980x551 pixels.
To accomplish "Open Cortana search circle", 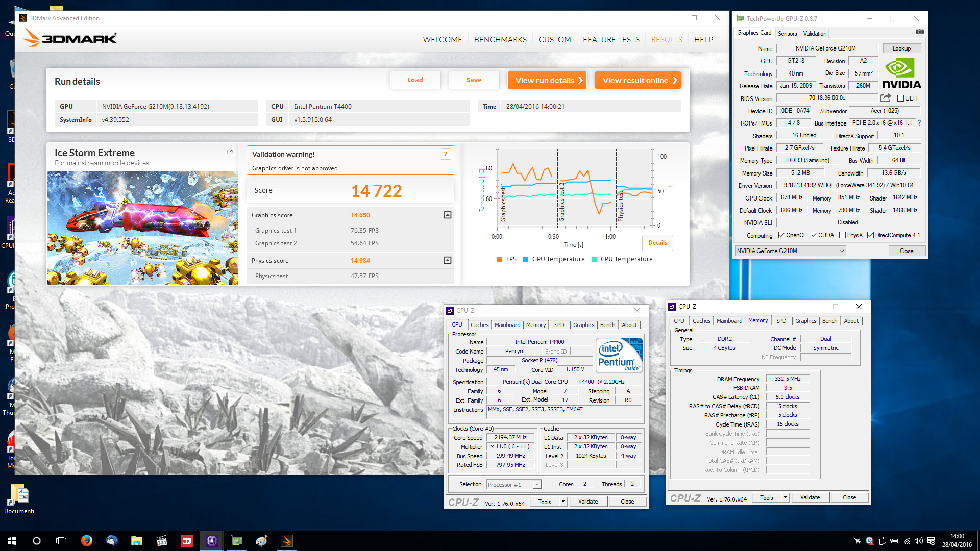I will [x=37, y=541].
